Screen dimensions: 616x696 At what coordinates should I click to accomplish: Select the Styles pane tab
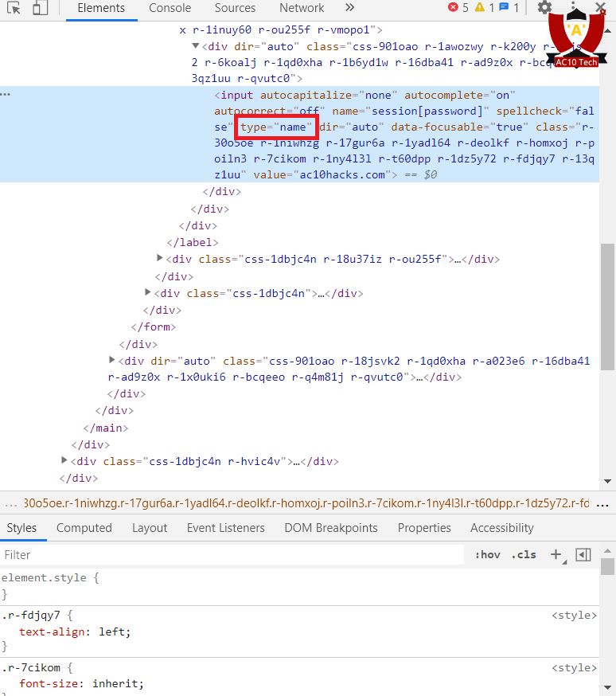pyautogui.click(x=21, y=528)
